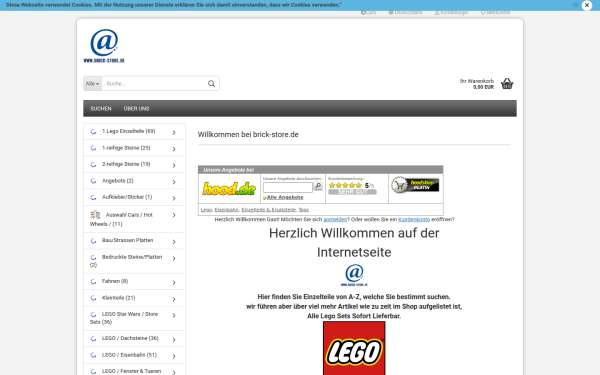Open category LEGO / Eisenbahn (51)
This screenshot has height=375, width=600.
click(129, 355)
